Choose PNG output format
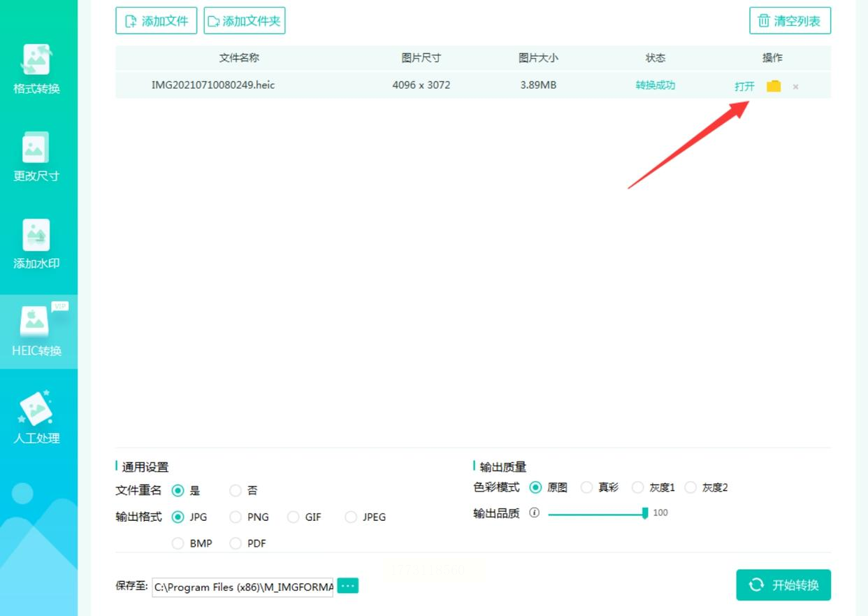 tap(236, 517)
